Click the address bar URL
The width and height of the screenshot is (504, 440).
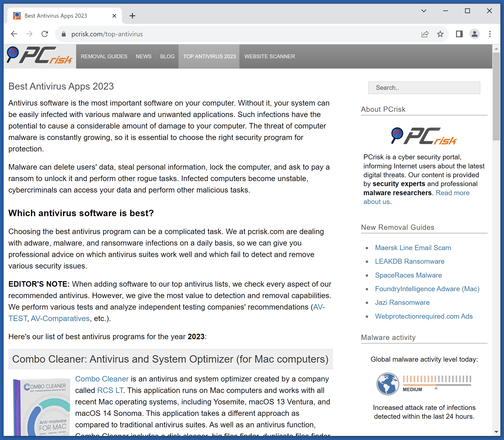[107, 34]
